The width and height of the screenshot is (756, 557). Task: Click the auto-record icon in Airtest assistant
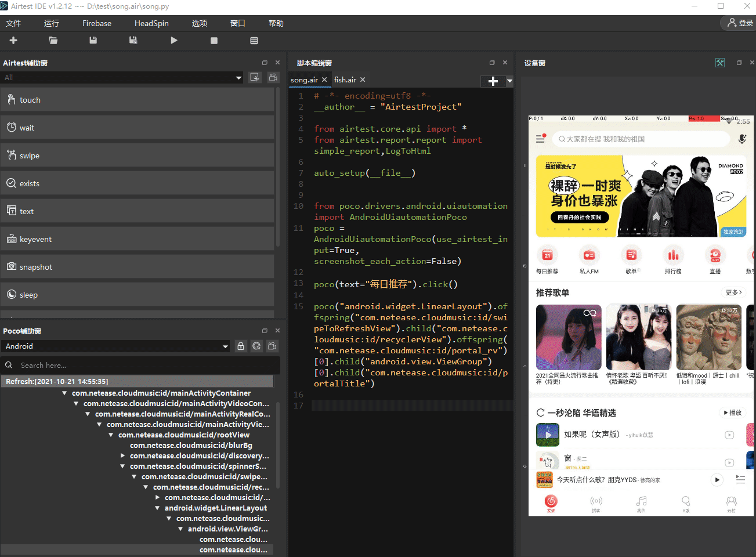pyautogui.click(x=255, y=77)
